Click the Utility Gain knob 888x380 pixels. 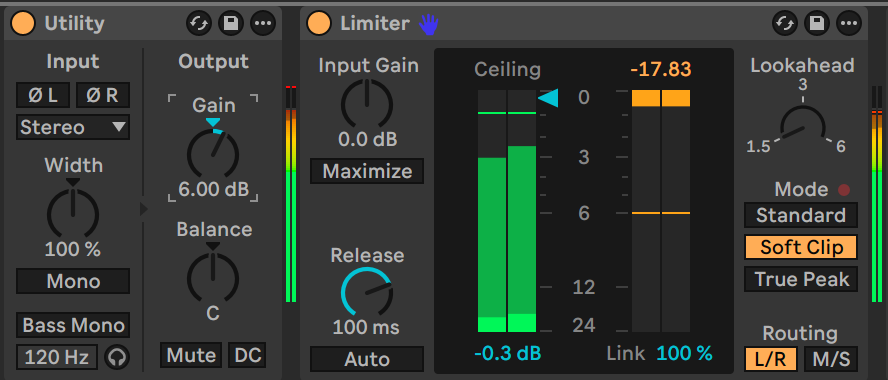pos(213,153)
